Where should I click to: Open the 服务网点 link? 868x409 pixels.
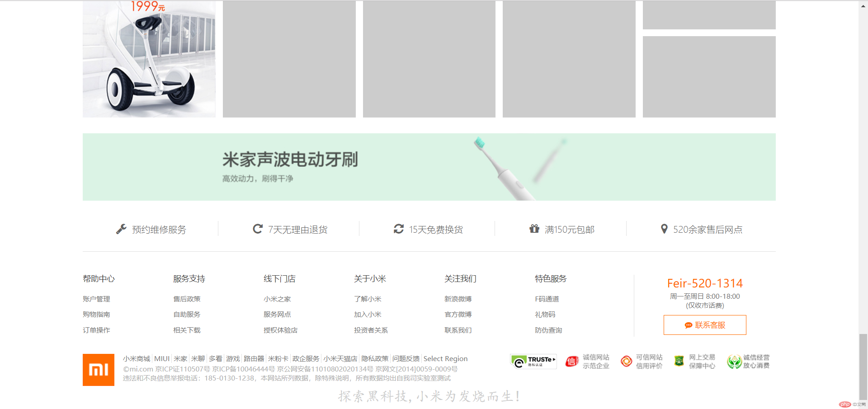tap(277, 314)
